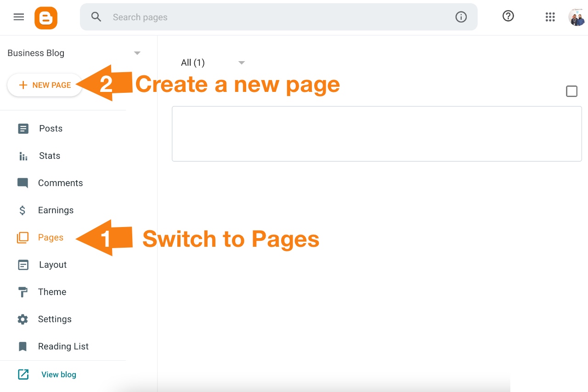Open the search info icon
The width and height of the screenshot is (588, 392).
[x=461, y=17]
